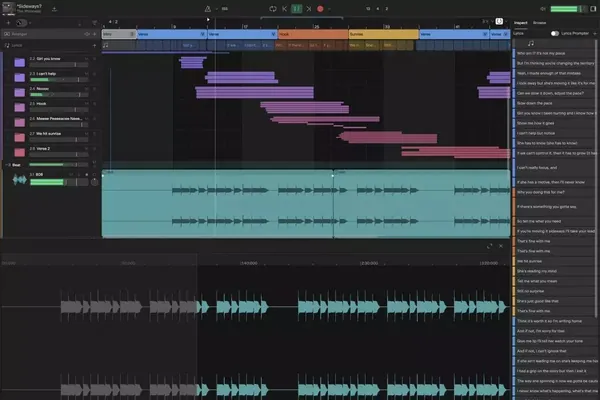Screen dimensions: 600x400
Task: Mute the Girl you know track
Action: point(86,59)
